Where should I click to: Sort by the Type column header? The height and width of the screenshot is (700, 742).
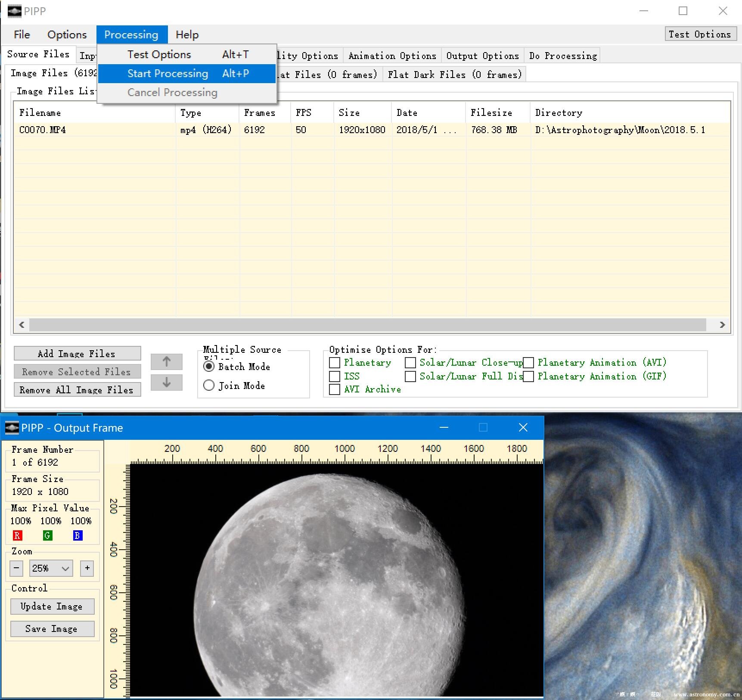point(207,113)
